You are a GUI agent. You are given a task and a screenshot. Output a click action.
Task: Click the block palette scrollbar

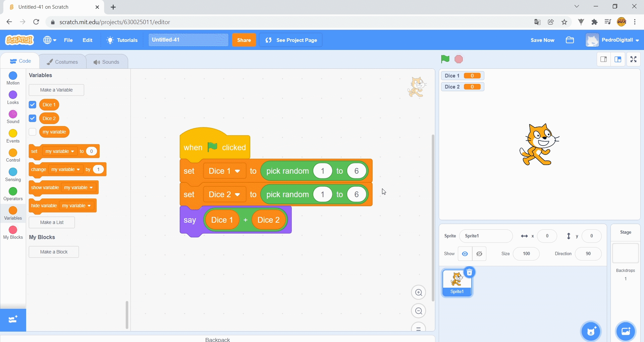127,315
